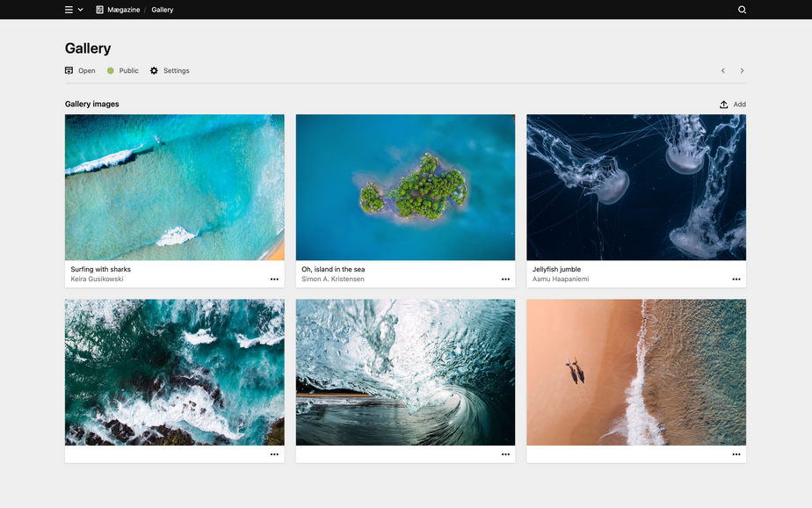Open the hamburger main menu

click(x=69, y=10)
